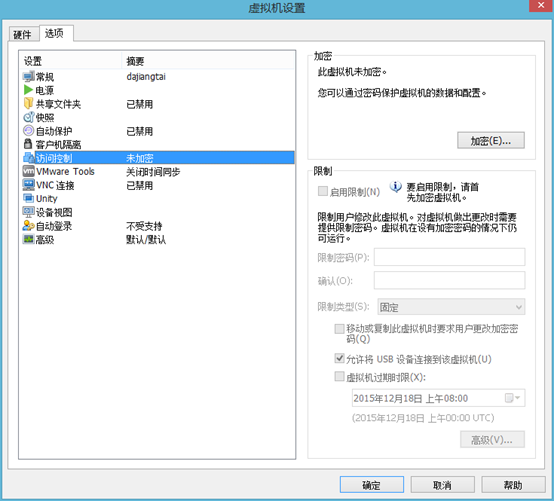Select the VMware Tools row label

[x=65, y=171]
